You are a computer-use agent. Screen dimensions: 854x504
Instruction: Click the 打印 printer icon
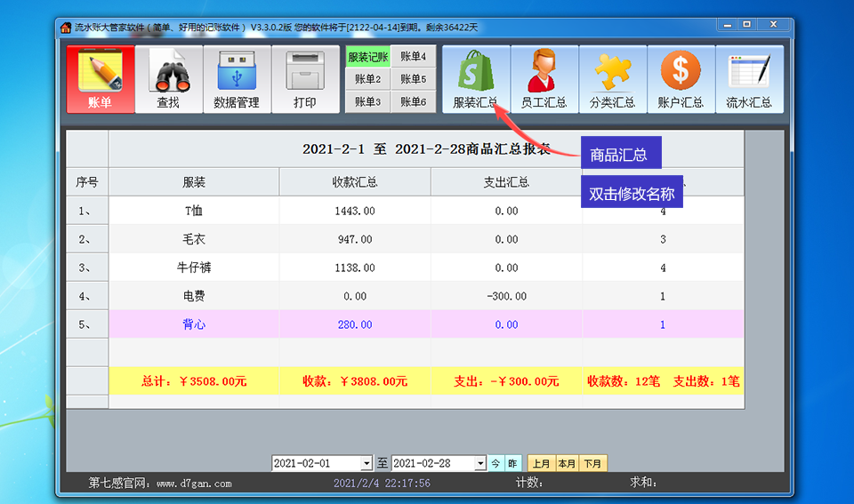305,79
